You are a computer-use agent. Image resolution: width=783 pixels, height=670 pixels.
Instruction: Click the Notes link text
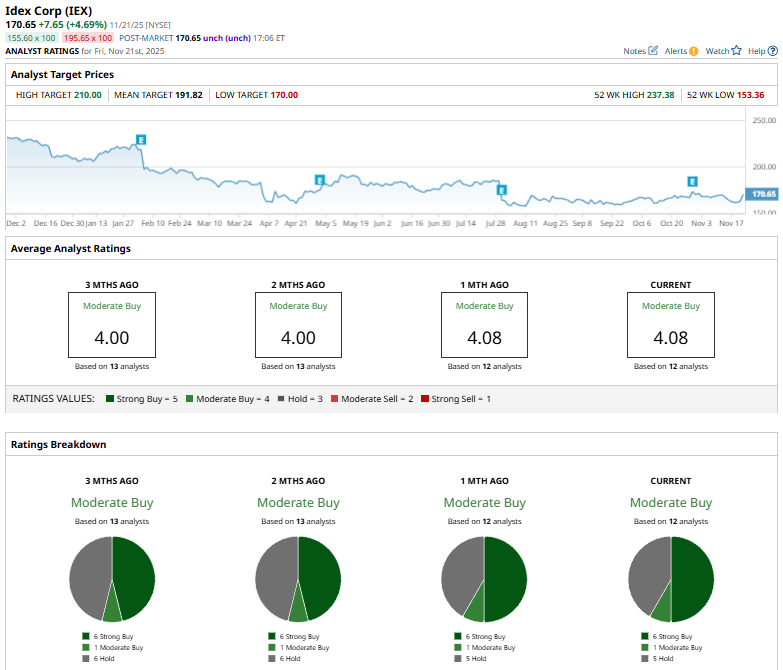click(634, 51)
